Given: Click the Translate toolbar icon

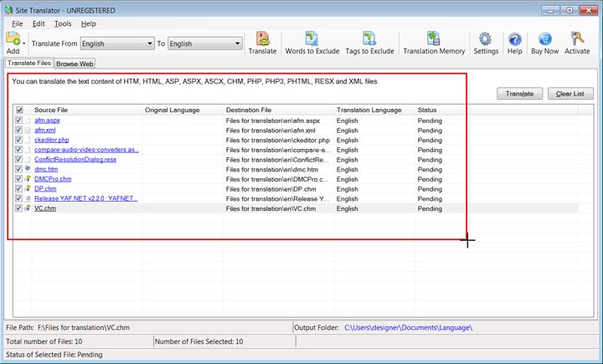Looking at the screenshot, I should click(x=262, y=39).
